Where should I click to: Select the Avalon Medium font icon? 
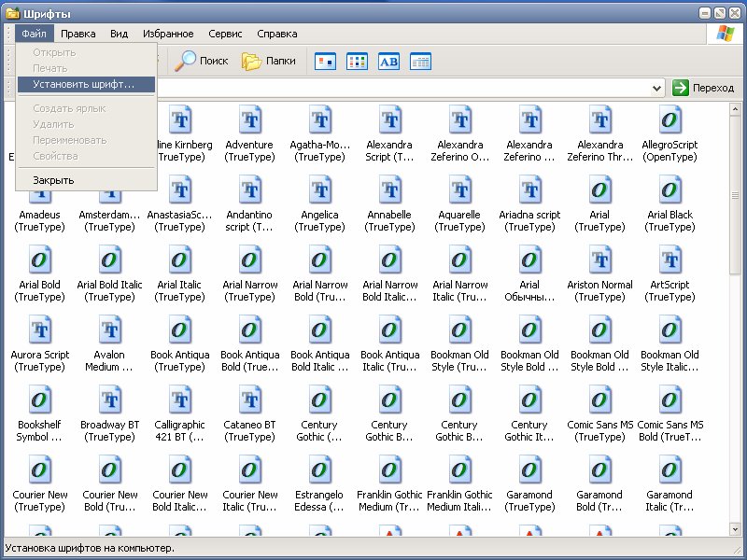109,329
